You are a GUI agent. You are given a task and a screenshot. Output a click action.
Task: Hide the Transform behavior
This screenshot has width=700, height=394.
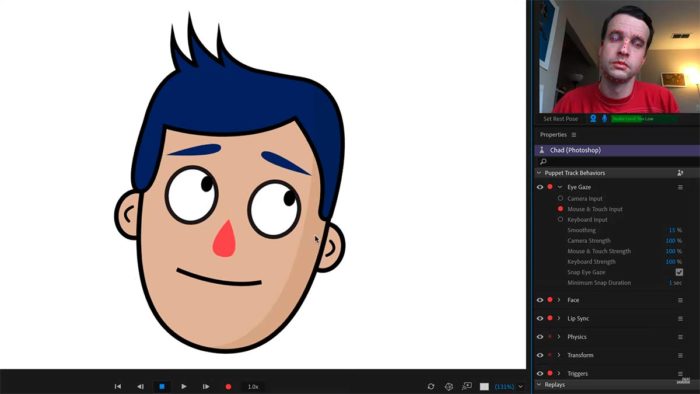540,355
